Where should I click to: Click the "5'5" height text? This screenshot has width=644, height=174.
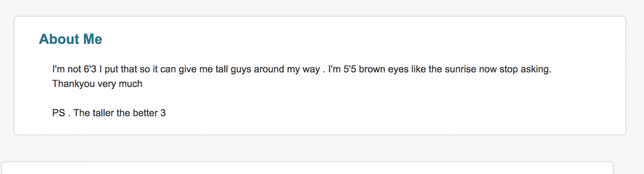[x=350, y=69]
